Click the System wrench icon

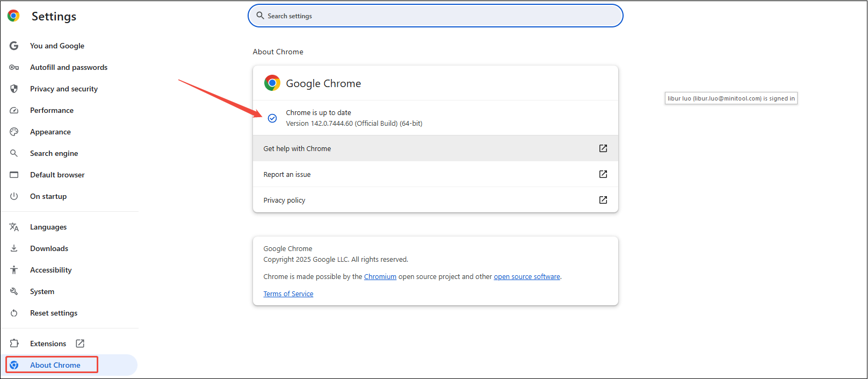click(14, 291)
